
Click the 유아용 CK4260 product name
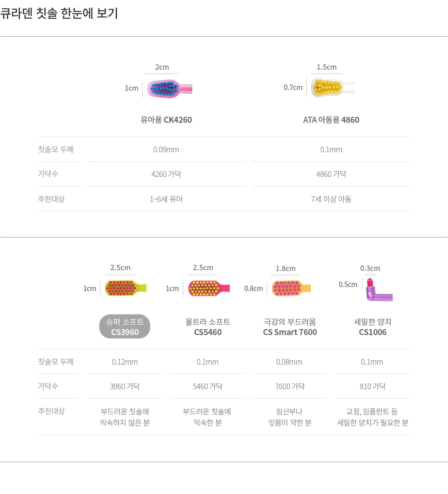[x=166, y=120]
